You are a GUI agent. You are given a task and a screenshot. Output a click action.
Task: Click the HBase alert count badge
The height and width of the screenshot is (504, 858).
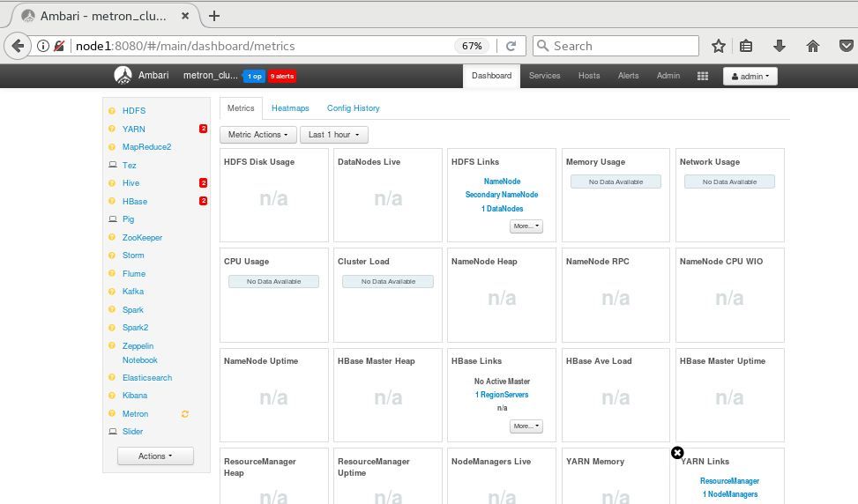click(x=203, y=201)
